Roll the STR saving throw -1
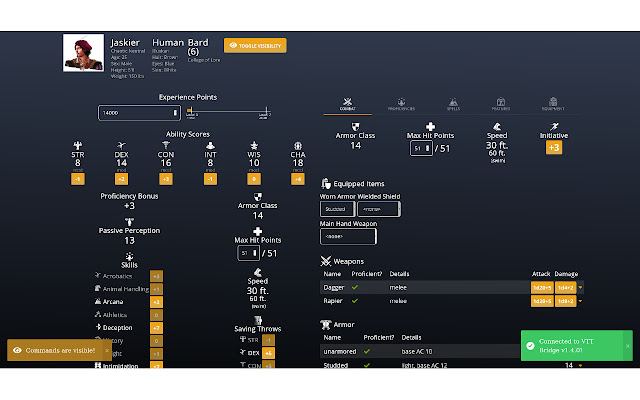Viewport: 640px width, 400px height. point(268,340)
